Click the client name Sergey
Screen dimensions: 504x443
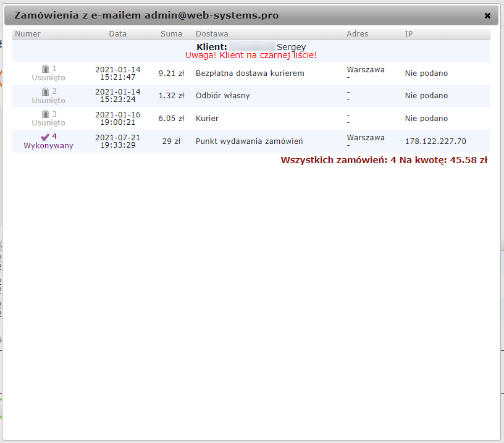pos(291,47)
